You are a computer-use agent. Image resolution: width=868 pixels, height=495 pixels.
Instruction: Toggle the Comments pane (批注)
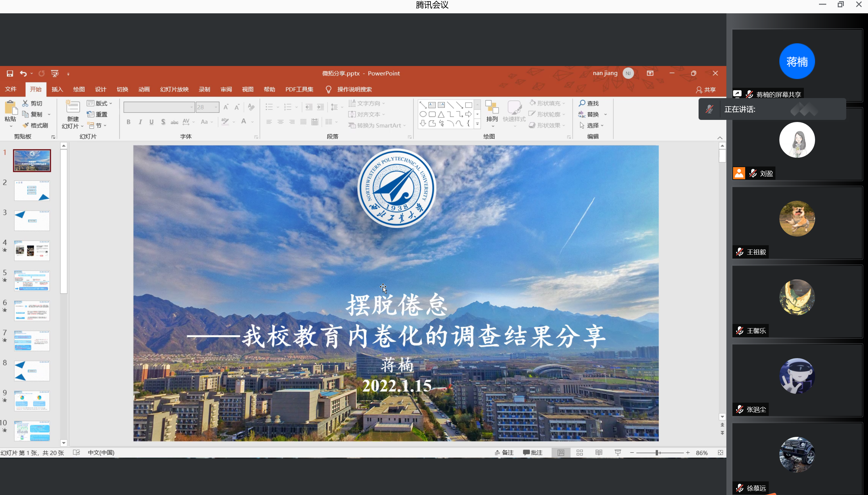coord(533,453)
